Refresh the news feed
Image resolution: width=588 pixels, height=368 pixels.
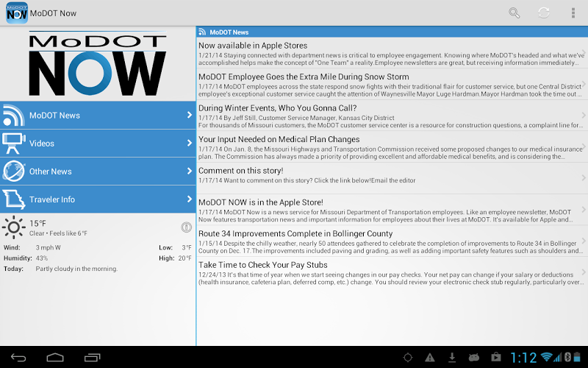(544, 13)
